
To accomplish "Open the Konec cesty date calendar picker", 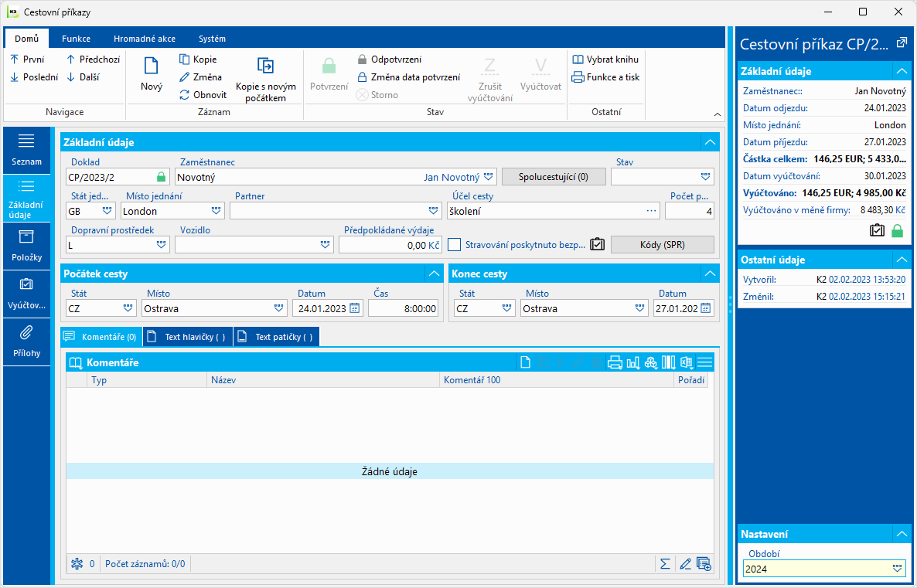I will (706, 308).
